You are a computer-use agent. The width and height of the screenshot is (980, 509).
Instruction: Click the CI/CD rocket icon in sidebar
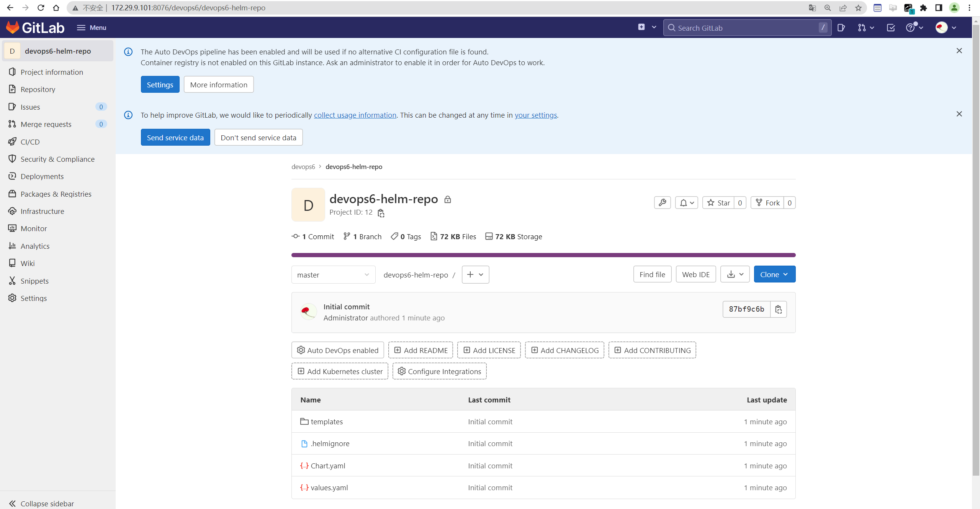coord(12,141)
